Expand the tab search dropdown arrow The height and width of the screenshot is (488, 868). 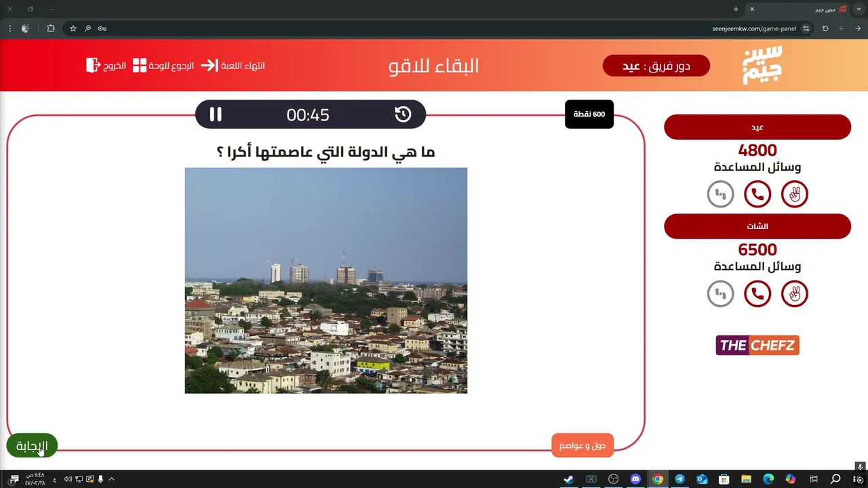(x=859, y=9)
